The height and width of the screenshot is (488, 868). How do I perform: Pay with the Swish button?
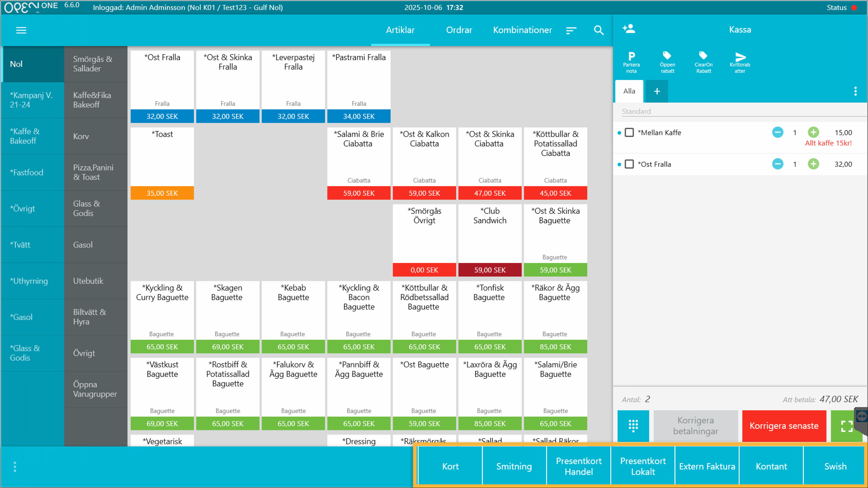835,466
